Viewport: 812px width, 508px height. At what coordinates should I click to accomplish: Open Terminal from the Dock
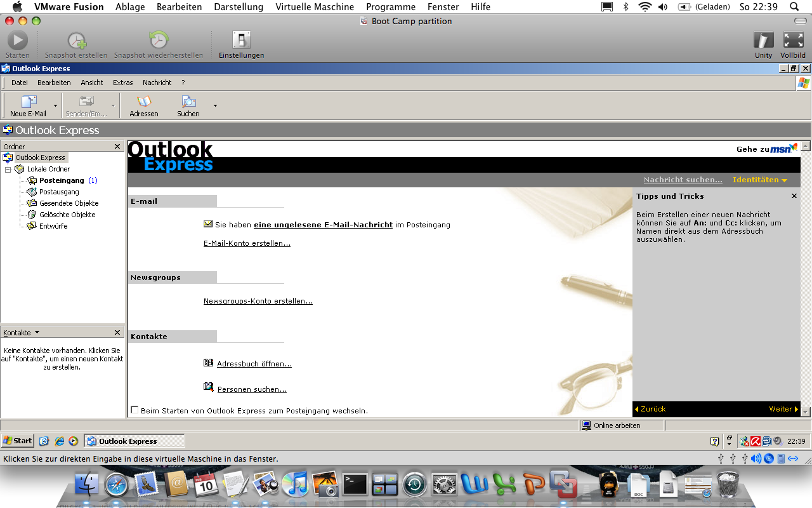click(355, 485)
